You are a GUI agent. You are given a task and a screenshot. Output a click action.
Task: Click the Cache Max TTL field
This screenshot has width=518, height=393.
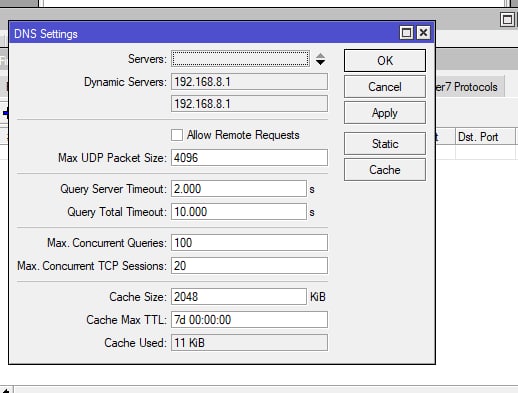[249, 320]
